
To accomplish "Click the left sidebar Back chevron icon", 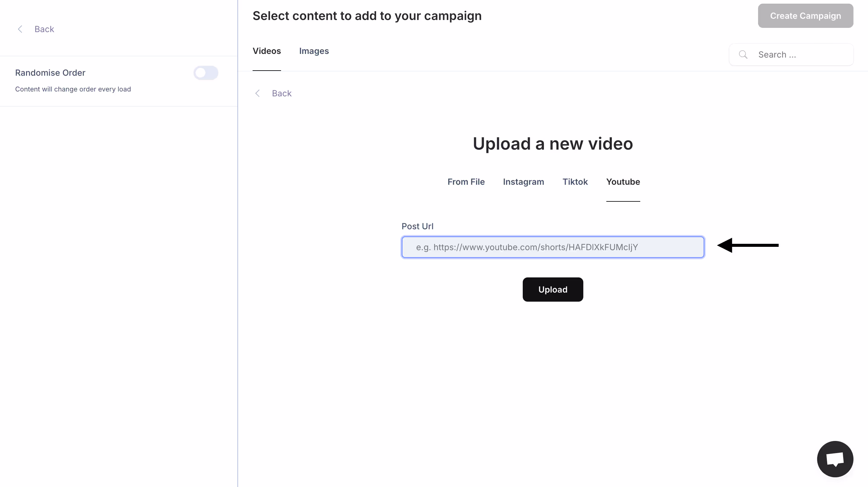I will [20, 29].
